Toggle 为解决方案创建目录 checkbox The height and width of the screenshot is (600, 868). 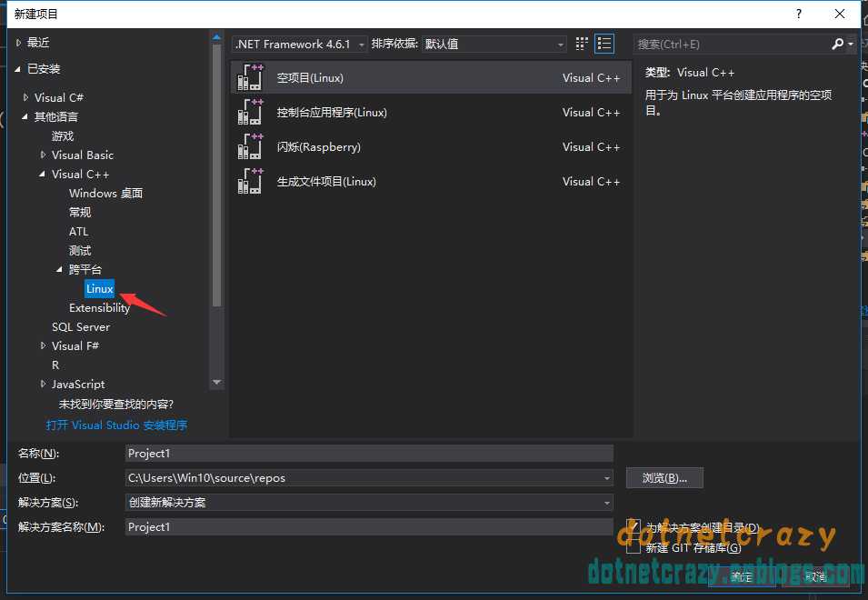(x=634, y=525)
